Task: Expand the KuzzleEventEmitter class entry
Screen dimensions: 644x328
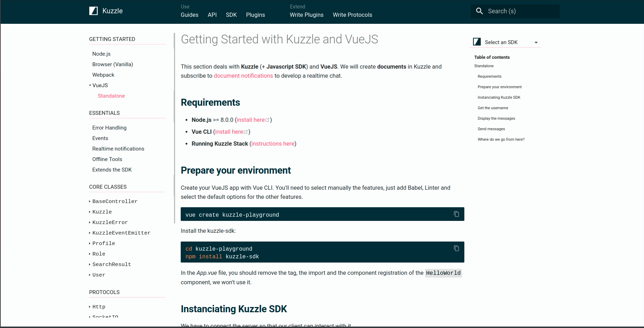Action: tap(90, 233)
